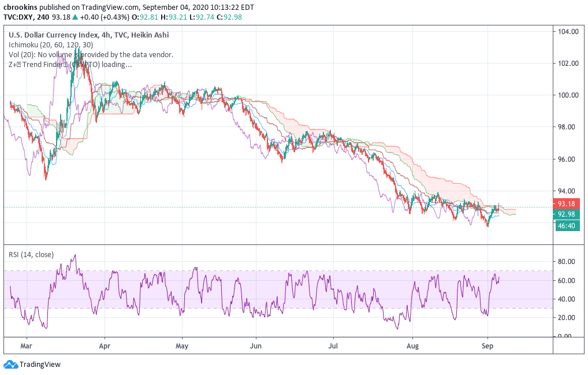The height and width of the screenshot is (375, 588).
Task: Click the Apr label on time axis
Action: coord(105,346)
